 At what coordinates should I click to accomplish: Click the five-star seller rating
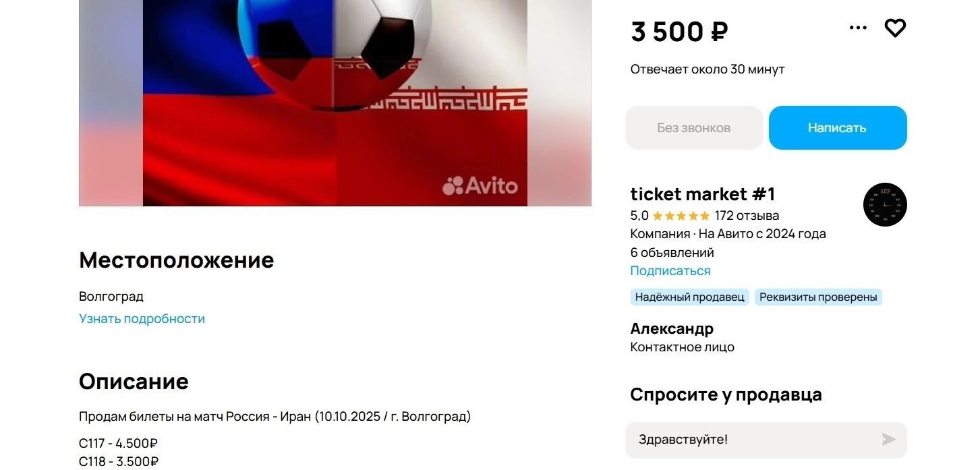(x=681, y=216)
